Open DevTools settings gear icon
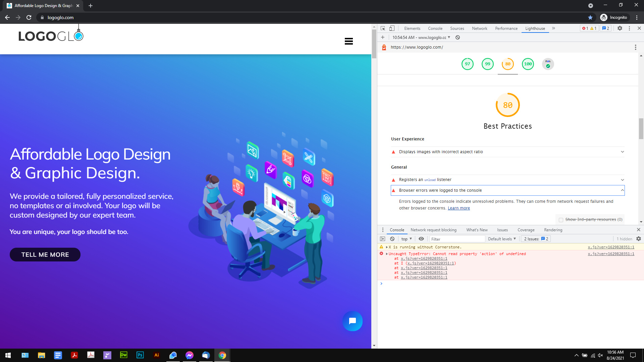 620,28
